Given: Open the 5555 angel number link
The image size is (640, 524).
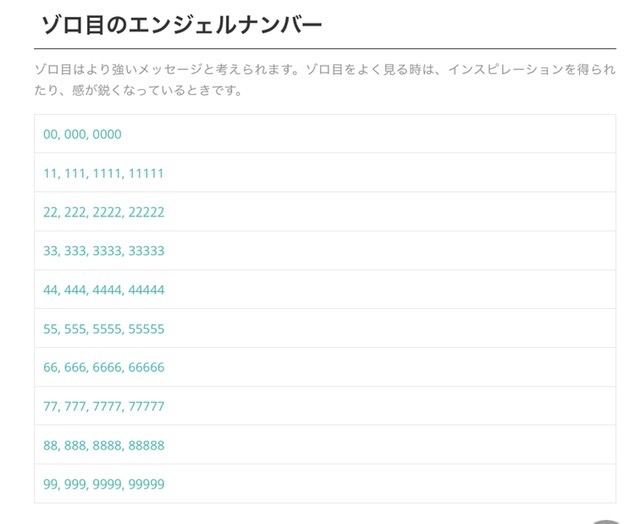Looking at the screenshot, I should (x=106, y=329).
